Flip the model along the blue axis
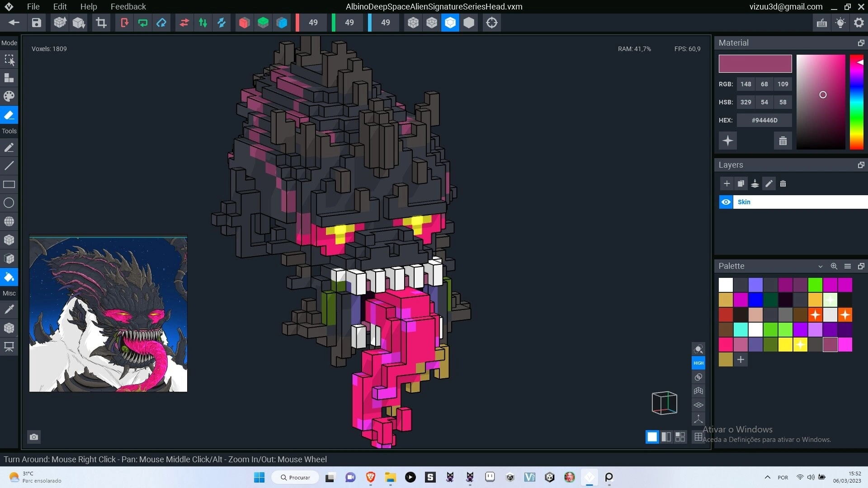Image resolution: width=868 pixels, height=488 pixels. tap(222, 23)
